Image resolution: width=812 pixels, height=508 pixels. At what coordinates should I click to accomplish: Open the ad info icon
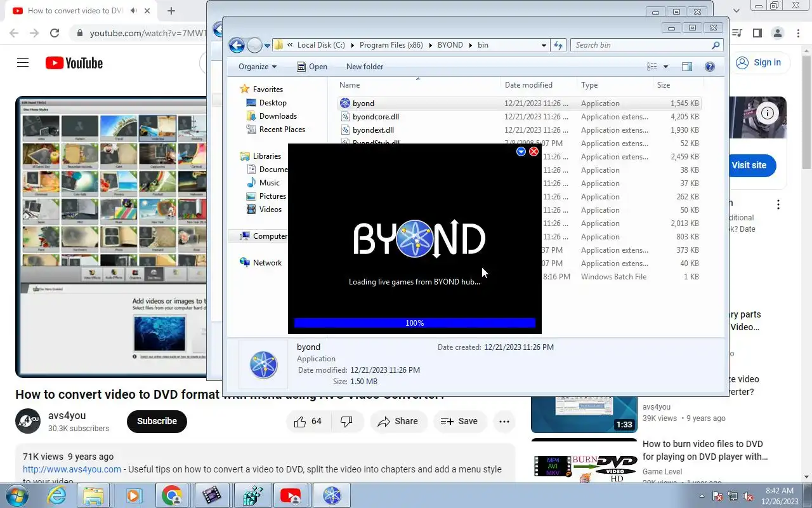768,113
